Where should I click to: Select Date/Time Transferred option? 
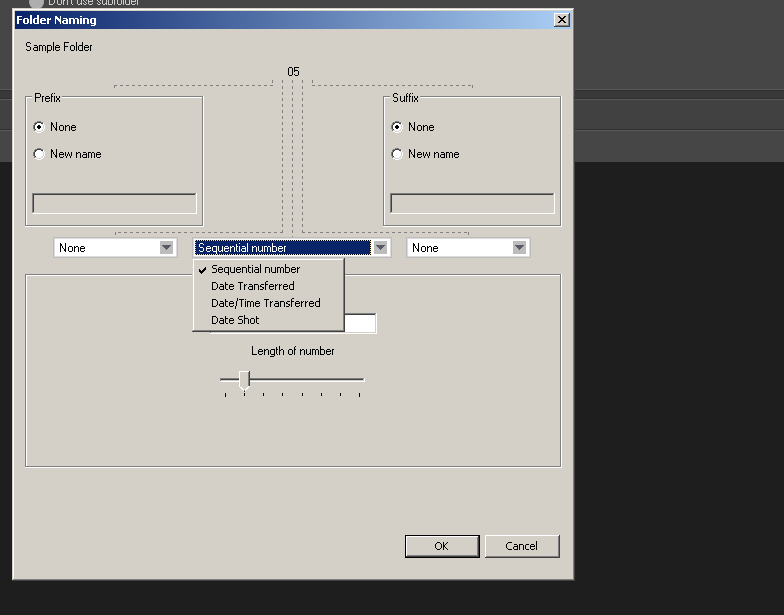coord(268,303)
